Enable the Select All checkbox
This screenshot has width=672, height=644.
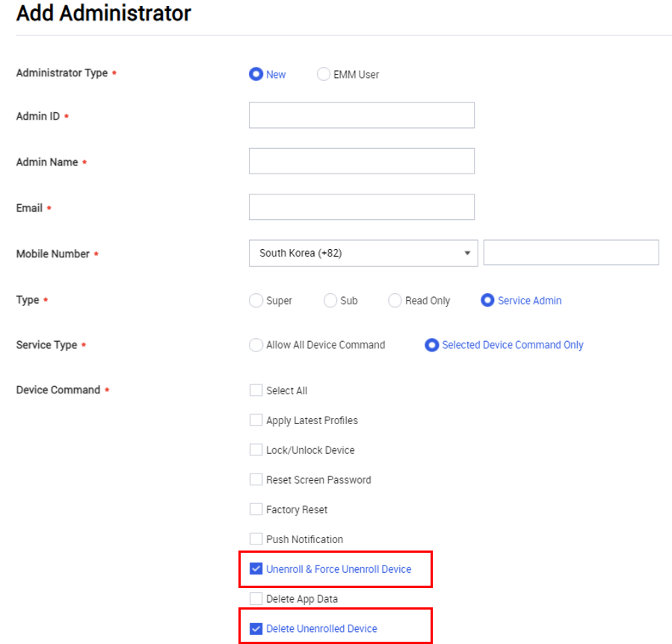(x=256, y=390)
